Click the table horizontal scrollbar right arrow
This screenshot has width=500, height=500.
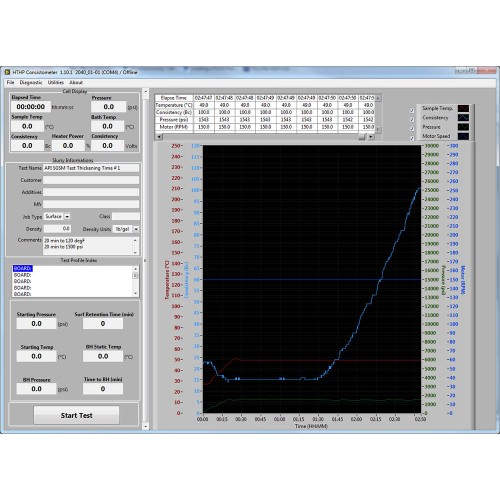coord(371,137)
